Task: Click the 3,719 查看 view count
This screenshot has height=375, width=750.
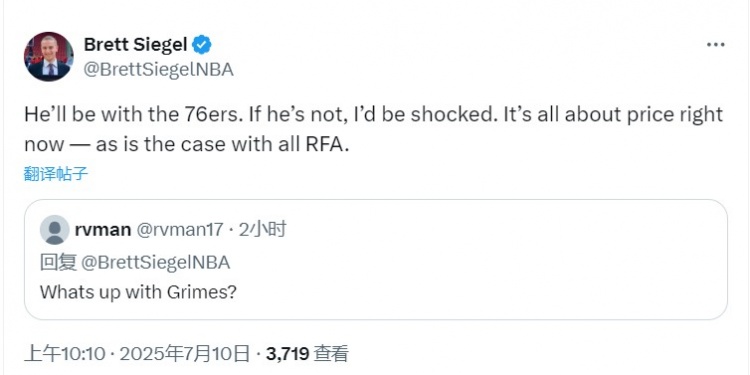Action: tap(307, 354)
